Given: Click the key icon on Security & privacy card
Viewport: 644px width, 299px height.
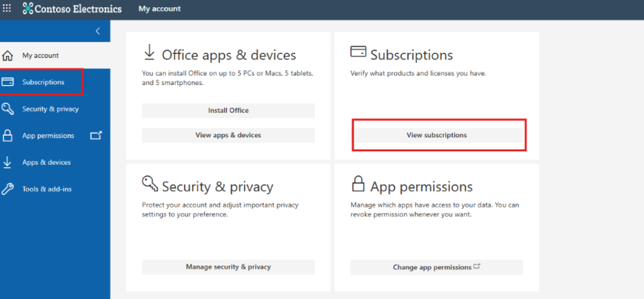Looking at the screenshot, I should click(x=150, y=183).
